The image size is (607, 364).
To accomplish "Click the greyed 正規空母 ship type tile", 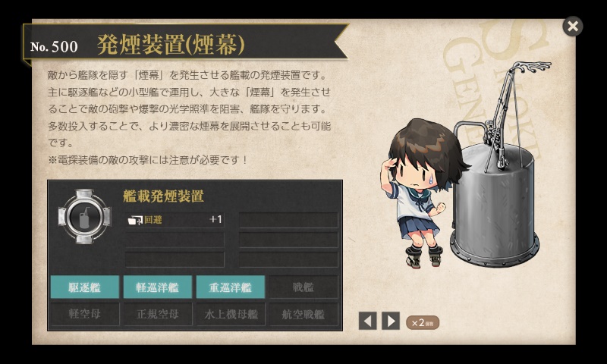I will coord(158,314).
